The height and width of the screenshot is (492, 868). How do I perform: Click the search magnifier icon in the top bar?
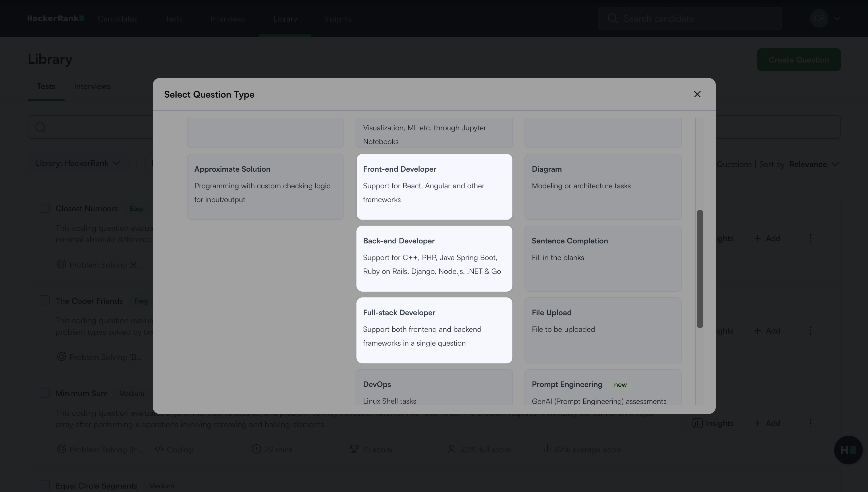pos(612,18)
